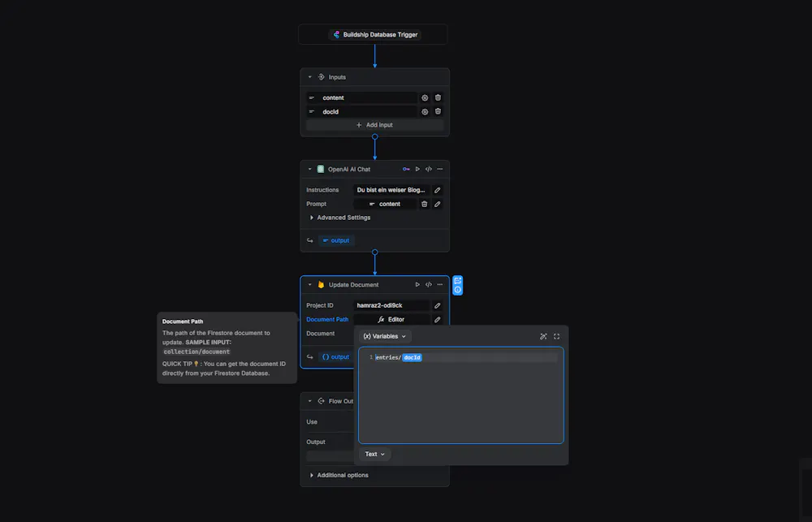Edit the Document Path field

(x=437, y=320)
